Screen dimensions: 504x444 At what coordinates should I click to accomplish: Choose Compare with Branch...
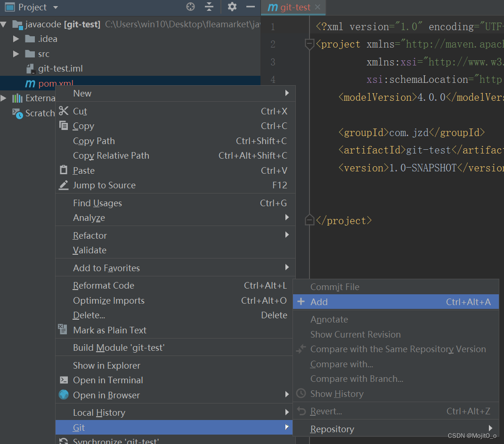click(x=396, y=379)
